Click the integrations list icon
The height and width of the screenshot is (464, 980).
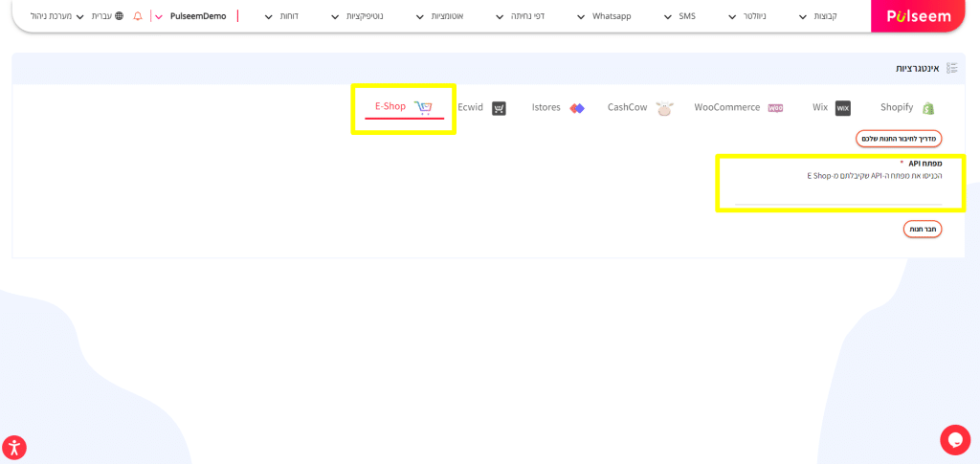pyautogui.click(x=952, y=68)
